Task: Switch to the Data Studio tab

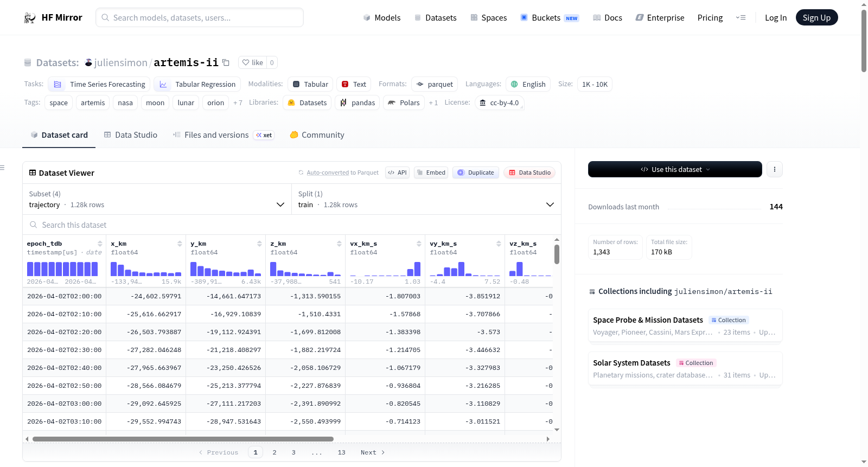Action: [x=131, y=135]
